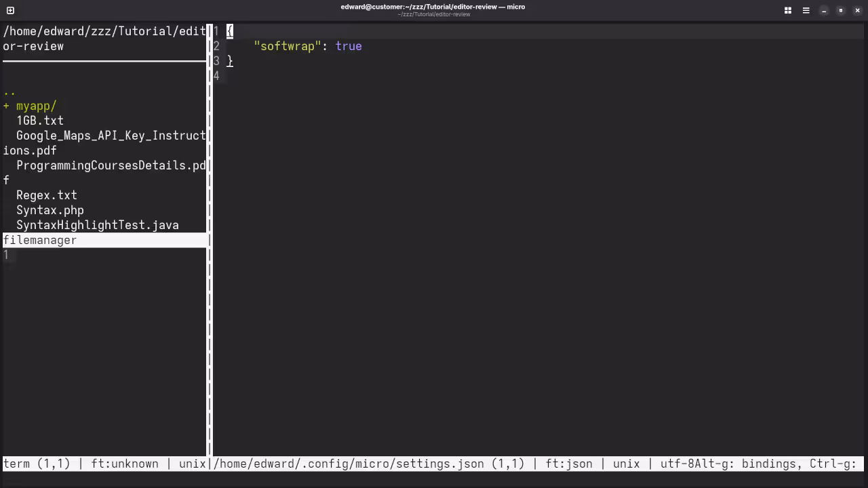The image size is (868, 488).
Task: Open Regex.txt from the sidebar
Action: 46,195
